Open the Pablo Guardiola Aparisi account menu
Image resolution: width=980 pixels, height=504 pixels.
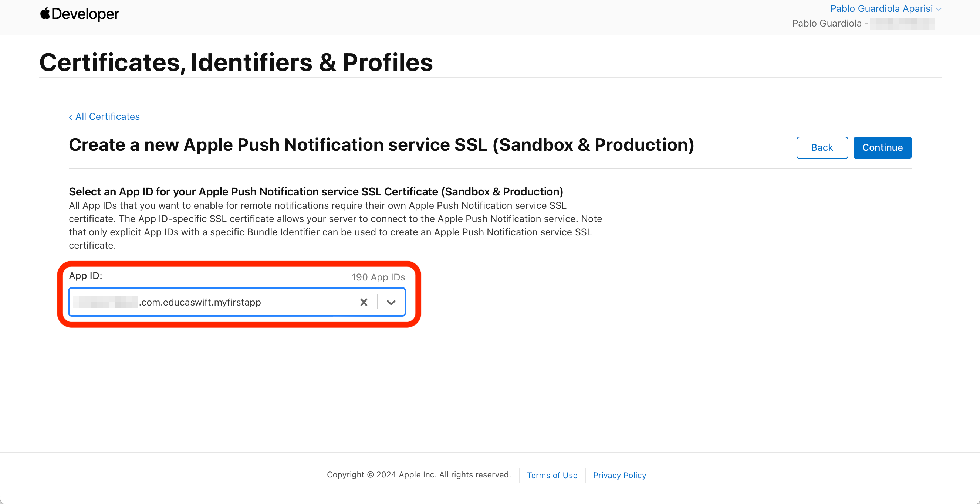point(881,9)
